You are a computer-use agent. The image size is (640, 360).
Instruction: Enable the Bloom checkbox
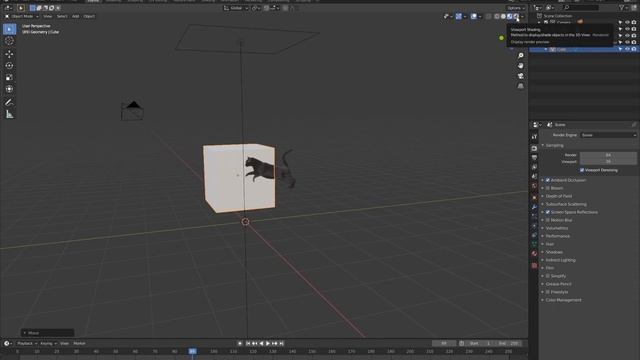point(548,188)
